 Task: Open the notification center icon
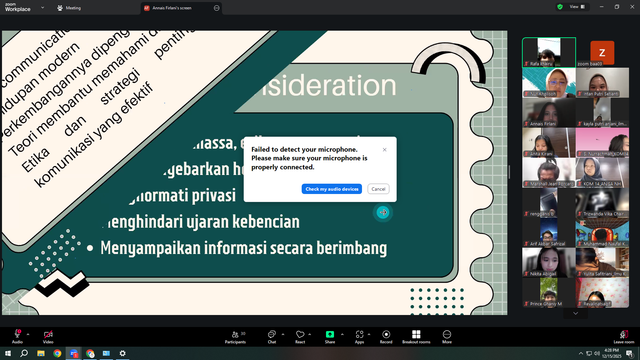tap(629, 353)
